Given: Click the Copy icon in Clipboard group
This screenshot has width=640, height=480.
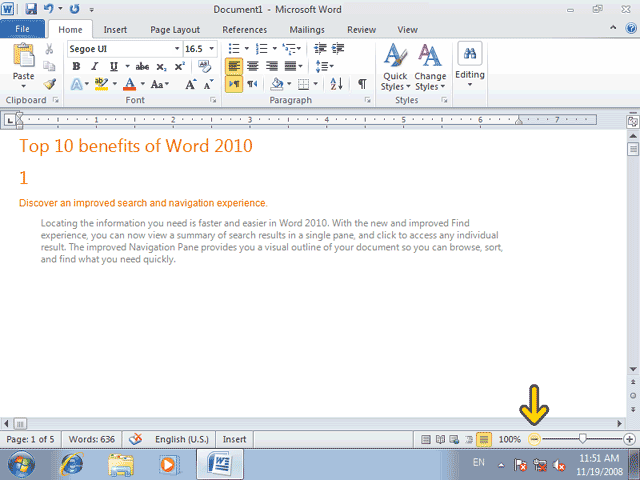Looking at the screenshot, I should [49, 66].
